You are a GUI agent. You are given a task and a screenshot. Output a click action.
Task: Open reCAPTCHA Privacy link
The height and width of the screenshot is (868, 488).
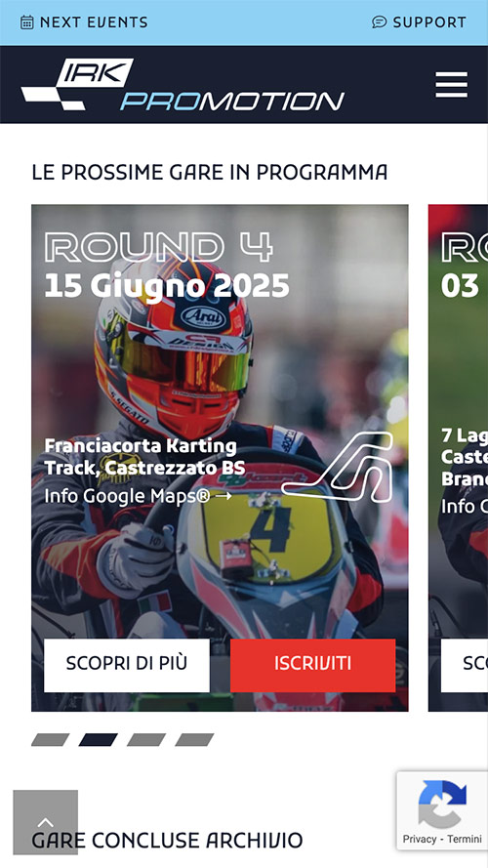click(420, 840)
